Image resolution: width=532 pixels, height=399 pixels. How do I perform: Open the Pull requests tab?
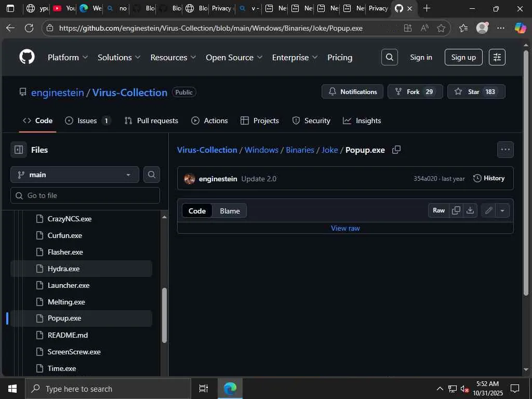tap(151, 121)
